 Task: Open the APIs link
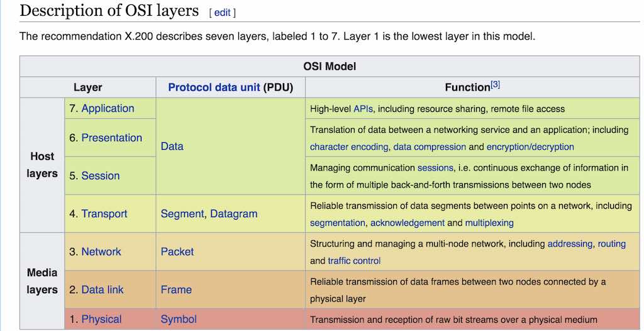pyautogui.click(x=363, y=109)
